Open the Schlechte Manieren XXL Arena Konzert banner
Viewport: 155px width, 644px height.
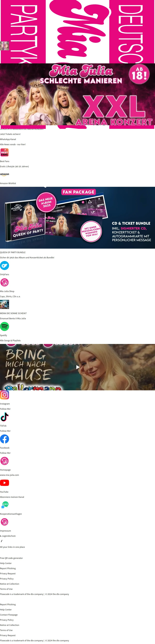pos(78,94)
